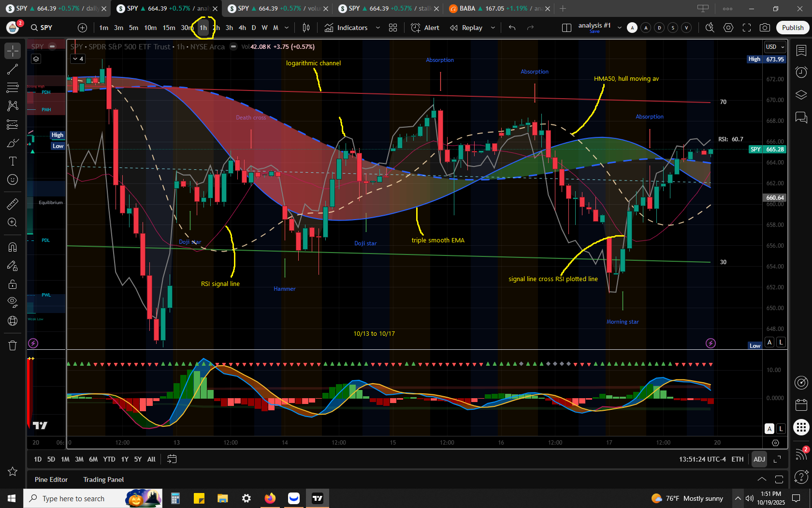The image size is (812, 508).
Task: Click the Alert button
Action: 425,28
